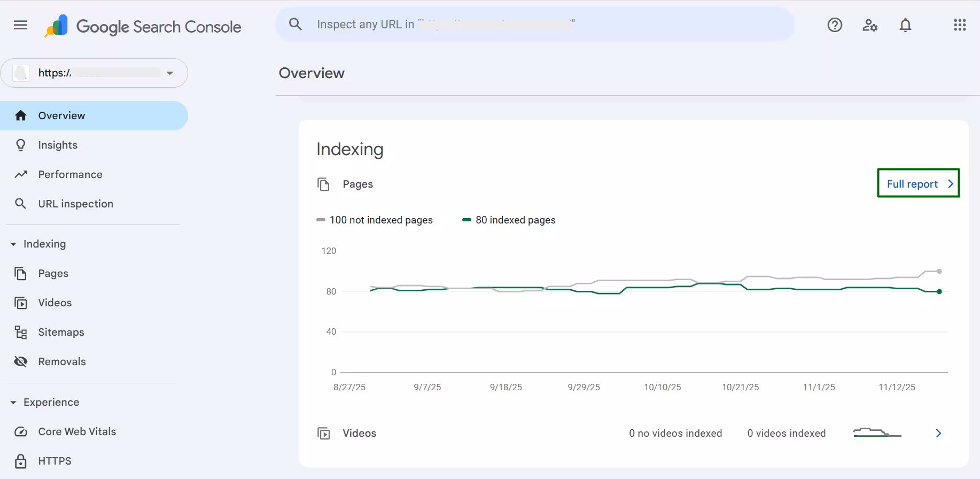Open the property selector dropdown
Image resolution: width=980 pixels, height=479 pixels.
(x=94, y=73)
